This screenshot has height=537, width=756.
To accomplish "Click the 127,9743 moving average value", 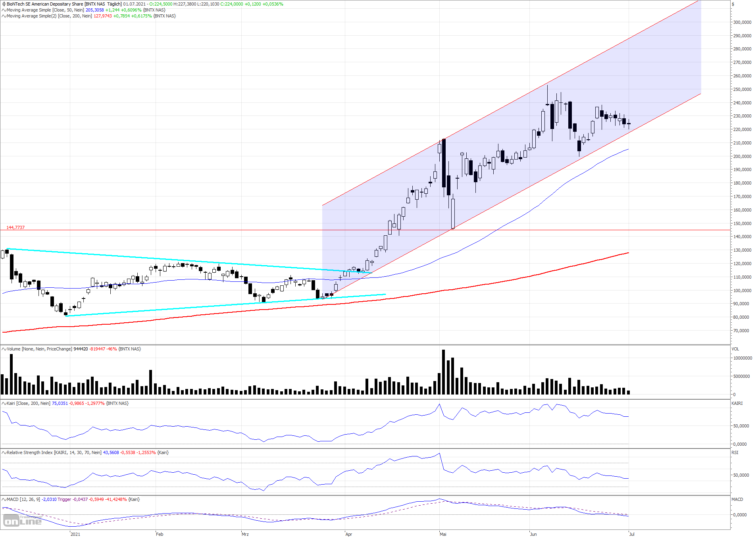I will [103, 16].
